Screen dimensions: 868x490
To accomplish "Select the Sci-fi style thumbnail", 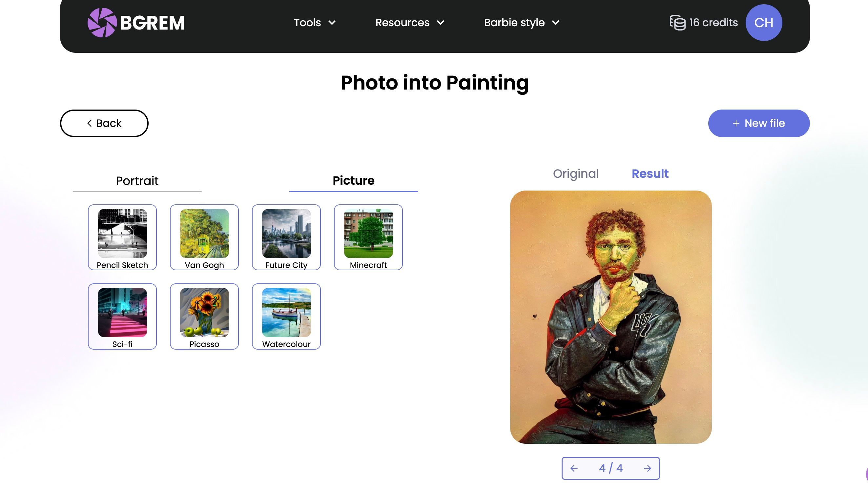I will coord(122,314).
